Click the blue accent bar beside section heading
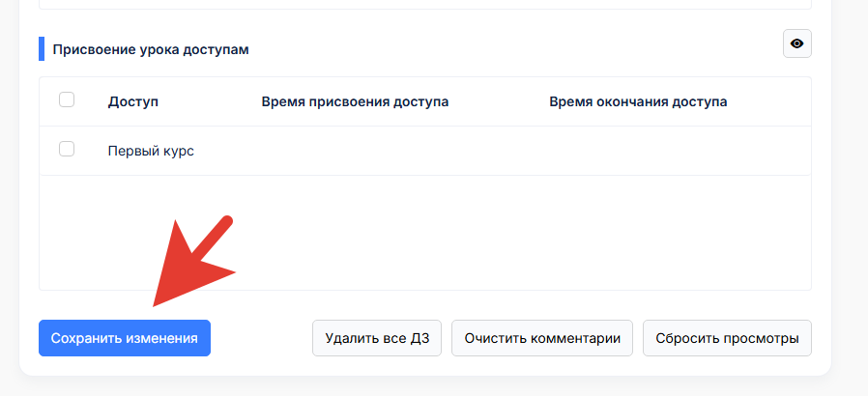Screen dimensions: 868x396 [42, 48]
